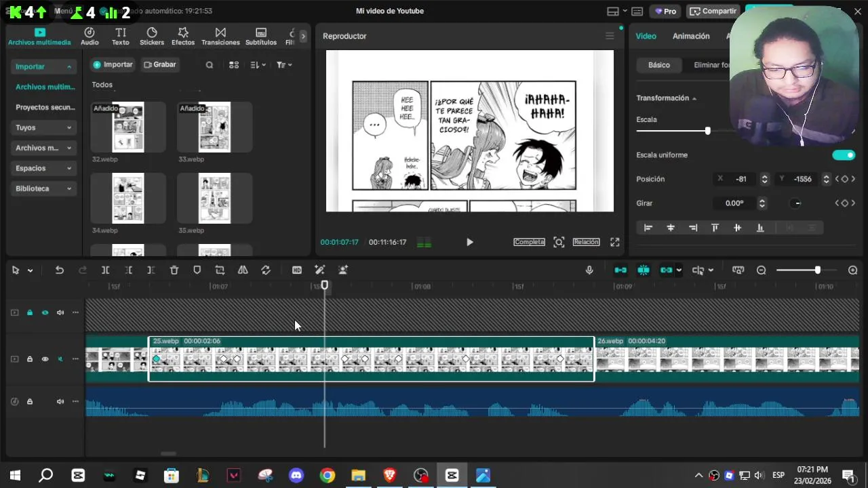Open the Reproductor panel hamburger menu
The image size is (868, 488).
[x=609, y=36]
